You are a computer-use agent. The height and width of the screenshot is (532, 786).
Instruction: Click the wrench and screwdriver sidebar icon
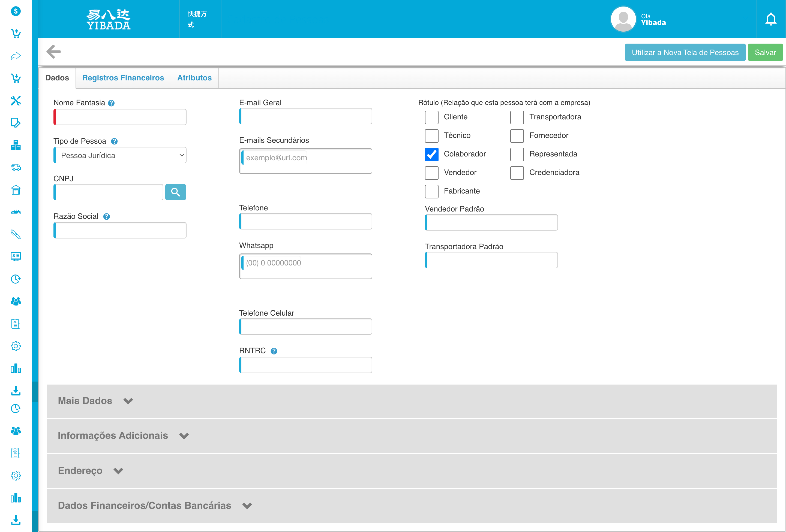[x=16, y=100]
